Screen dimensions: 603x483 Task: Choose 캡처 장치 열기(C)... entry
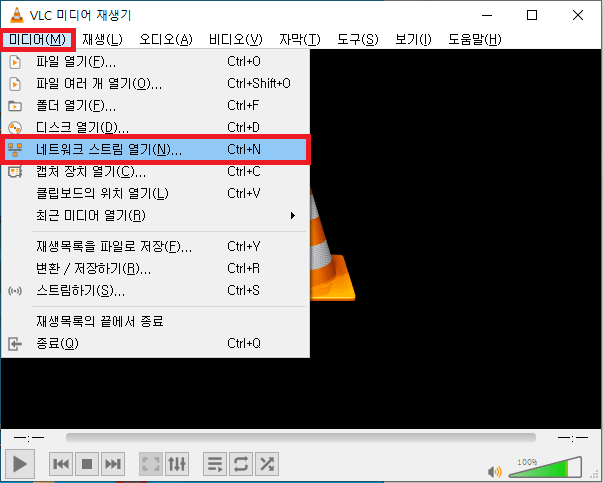(x=155, y=172)
